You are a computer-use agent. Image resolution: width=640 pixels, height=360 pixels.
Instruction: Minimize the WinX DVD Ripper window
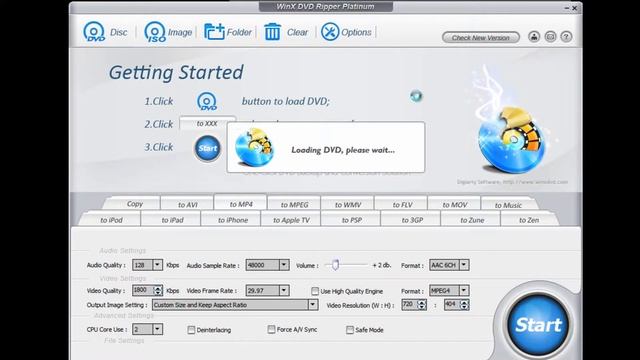coord(567,8)
